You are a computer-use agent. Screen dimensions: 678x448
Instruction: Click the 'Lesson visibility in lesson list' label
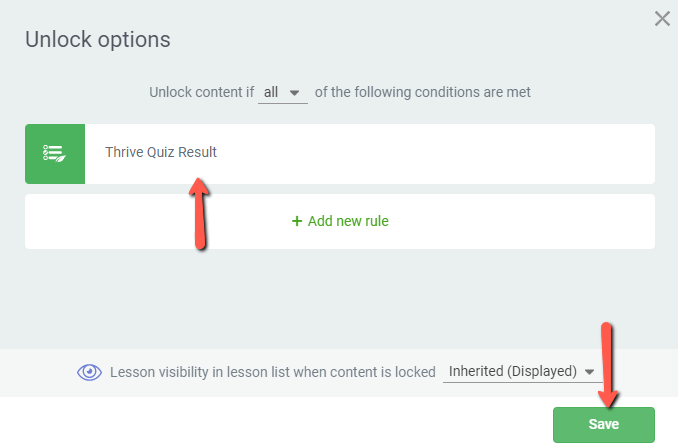(x=272, y=372)
